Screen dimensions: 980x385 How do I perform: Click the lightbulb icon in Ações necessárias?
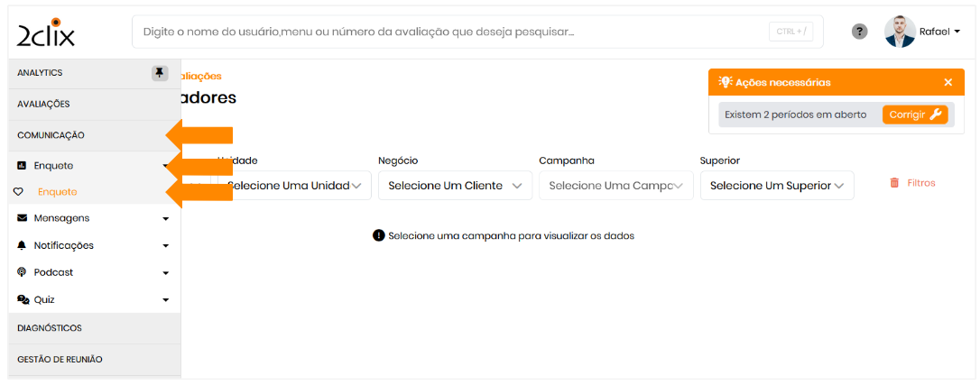pos(725,82)
